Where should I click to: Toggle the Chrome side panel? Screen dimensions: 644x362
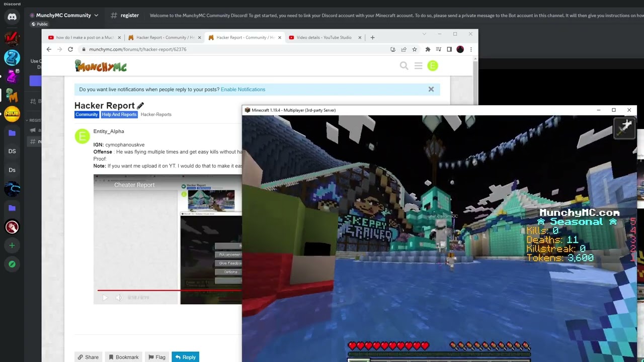point(449,49)
